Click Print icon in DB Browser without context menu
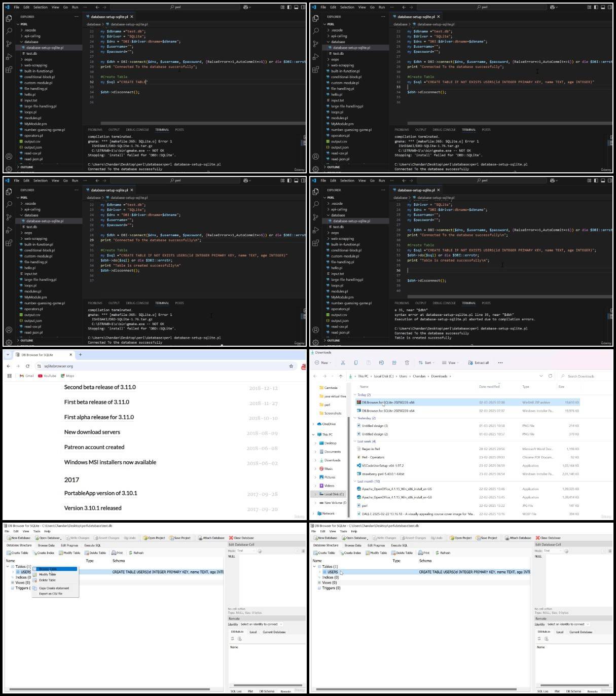The width and height of the screenshot is (616, 696). tap(424, 553)
